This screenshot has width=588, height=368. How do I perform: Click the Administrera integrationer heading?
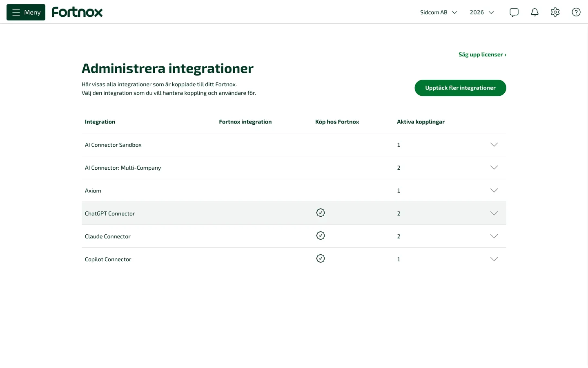pyautogui.click(x=167, y=68)
